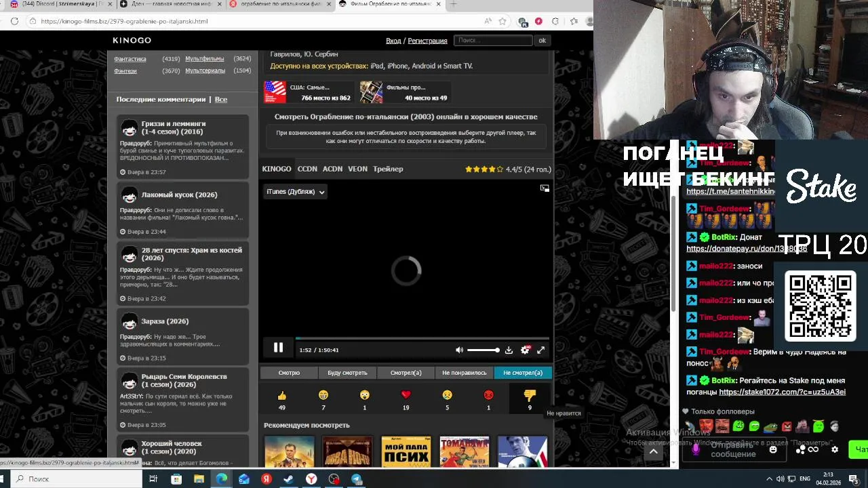This screenshot has width=868, height=488.
Task: Rate with the angry red emoji (1)
Action: [x=488, y=395]
